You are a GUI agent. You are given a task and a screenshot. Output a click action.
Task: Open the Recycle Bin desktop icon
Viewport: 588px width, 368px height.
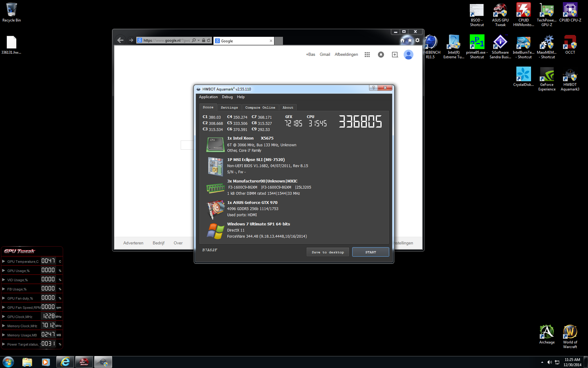(11, 12)
